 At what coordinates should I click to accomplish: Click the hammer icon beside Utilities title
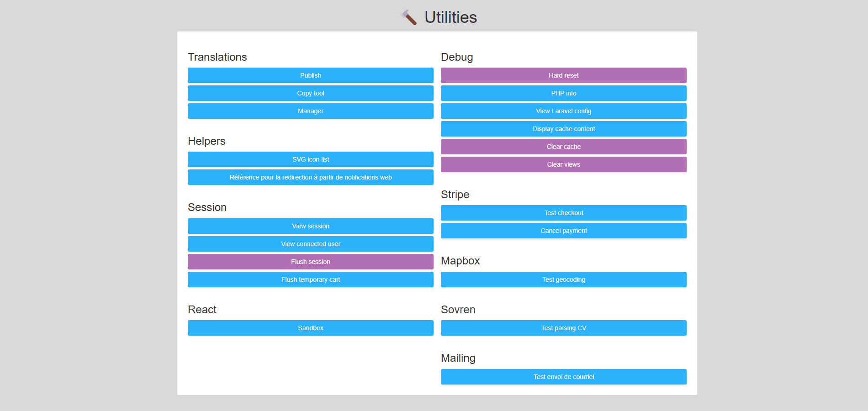click(409, 17)
